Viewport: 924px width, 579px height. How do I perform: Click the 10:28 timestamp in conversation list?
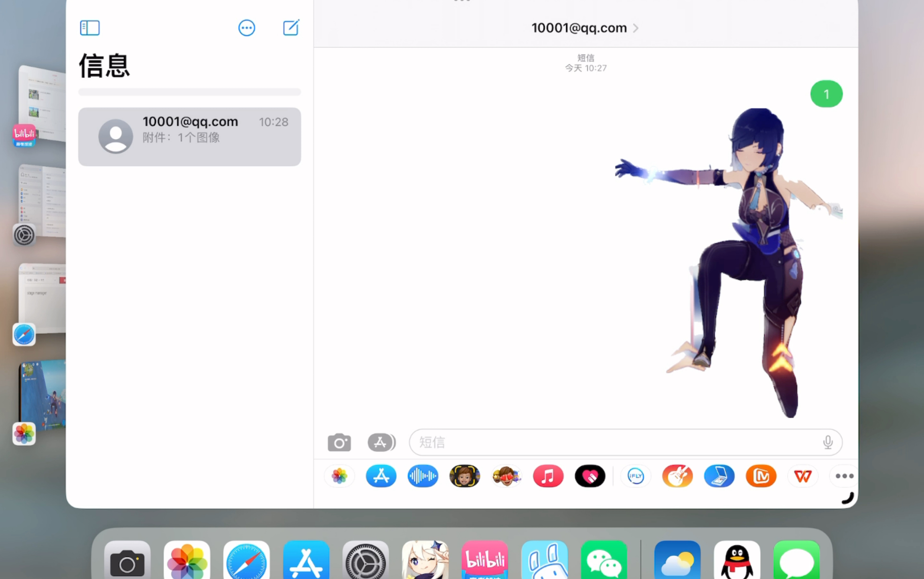point(274,122)
